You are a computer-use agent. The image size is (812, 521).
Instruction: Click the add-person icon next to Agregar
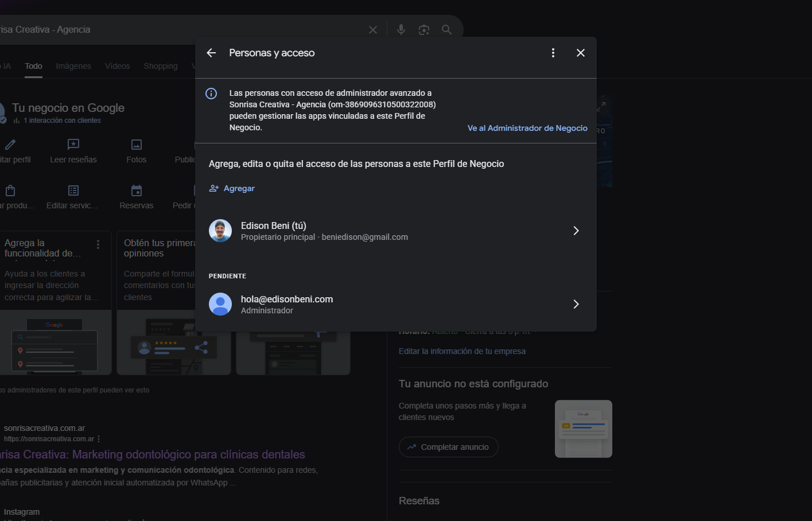214,188
